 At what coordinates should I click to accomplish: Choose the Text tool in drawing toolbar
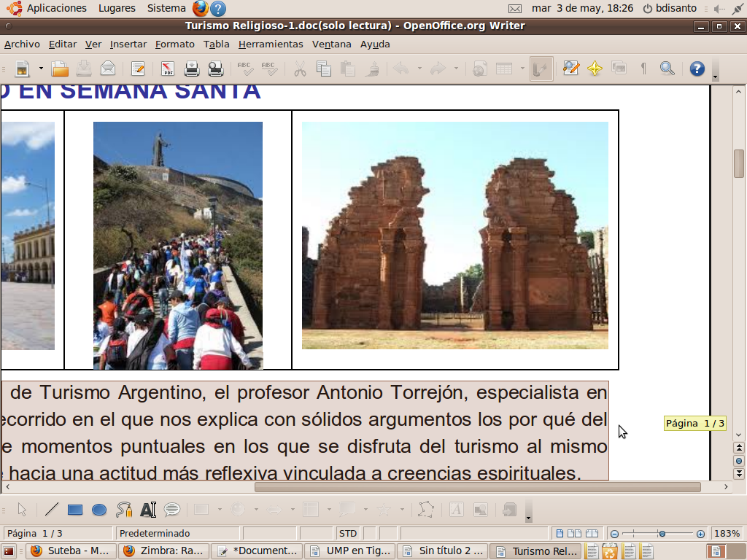coord(148,510)
